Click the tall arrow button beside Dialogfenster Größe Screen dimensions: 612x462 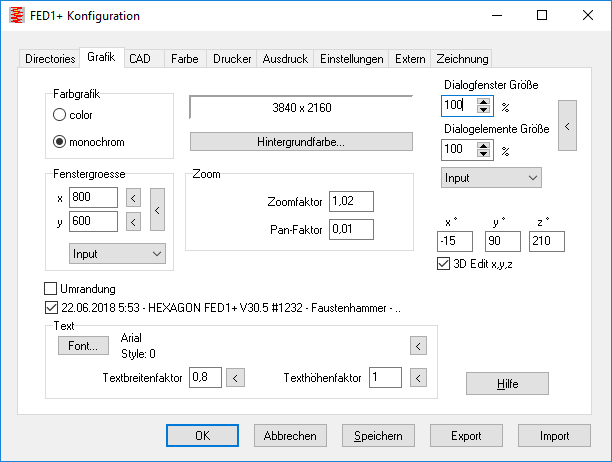[x=567, y=126]
